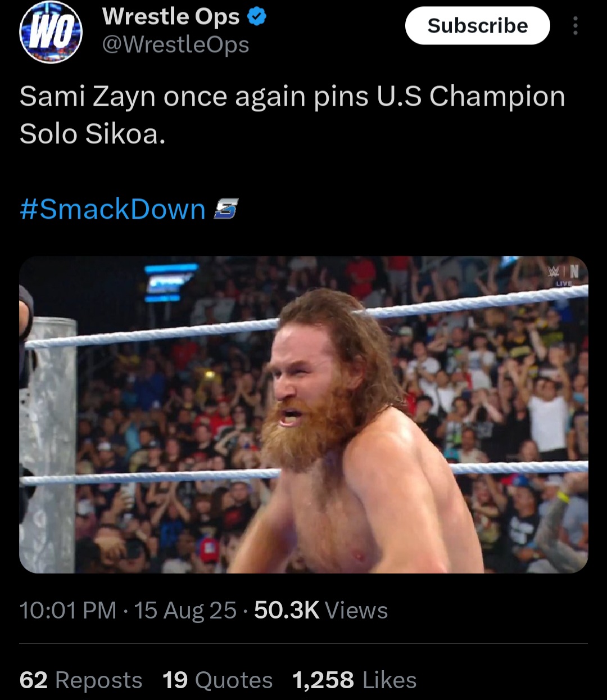Click the 15 Aug 25 date
Screen dimensions: 607x700
click(185, 611)
